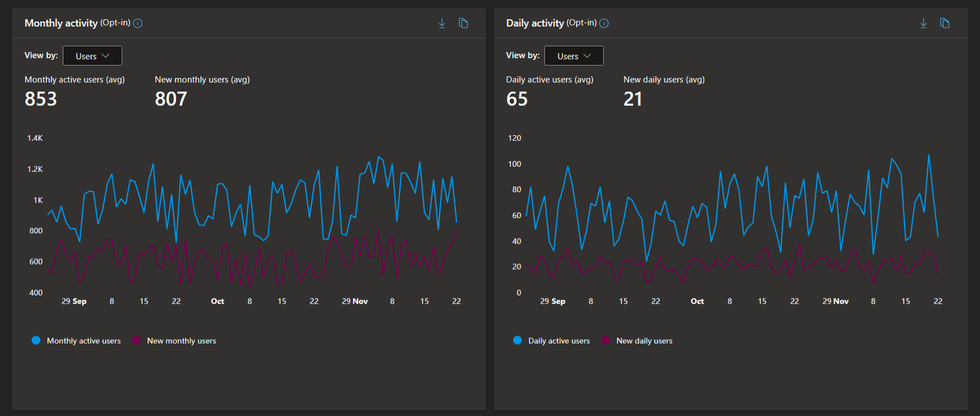Copy the Daily activity chart
980x416 pixels.
click(945, 23)
